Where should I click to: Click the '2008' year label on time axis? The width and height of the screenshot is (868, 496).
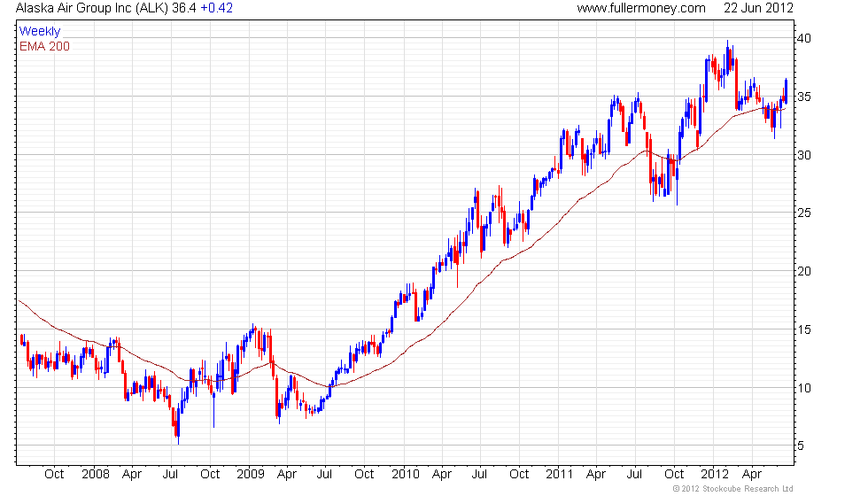pyautogui.click(x=96, y=475)
